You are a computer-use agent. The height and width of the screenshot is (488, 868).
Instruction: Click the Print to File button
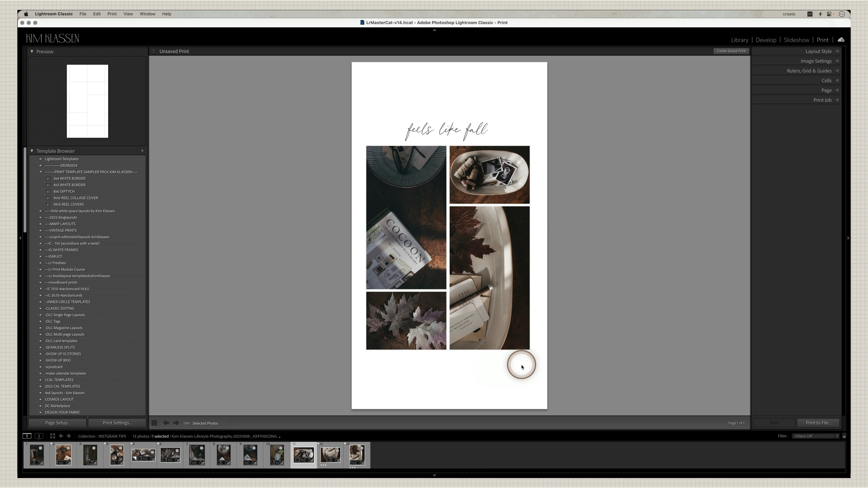pyautogui.click(x=818, y=423)
